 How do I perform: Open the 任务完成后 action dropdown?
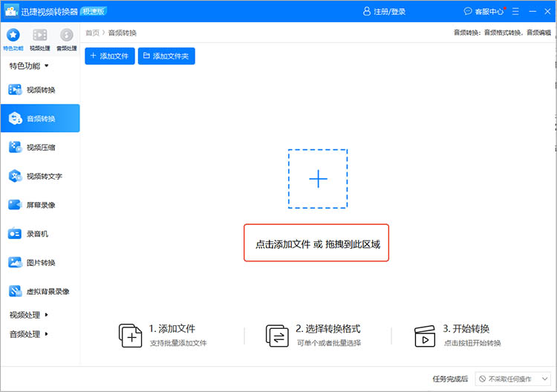(x=513, y=379)
